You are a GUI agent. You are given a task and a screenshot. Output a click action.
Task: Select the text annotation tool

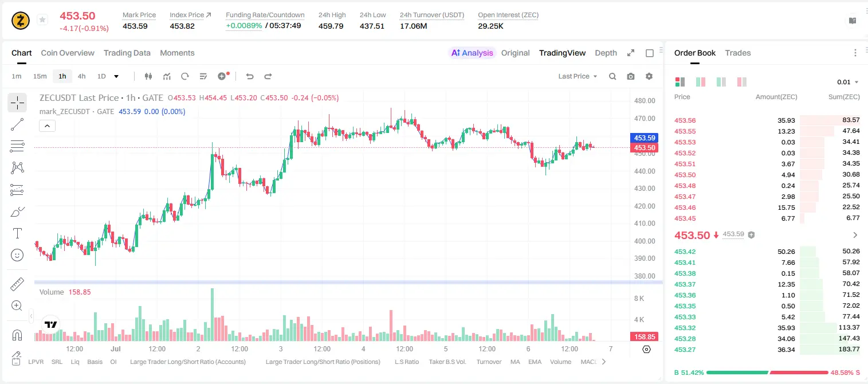tap(17, 233)
